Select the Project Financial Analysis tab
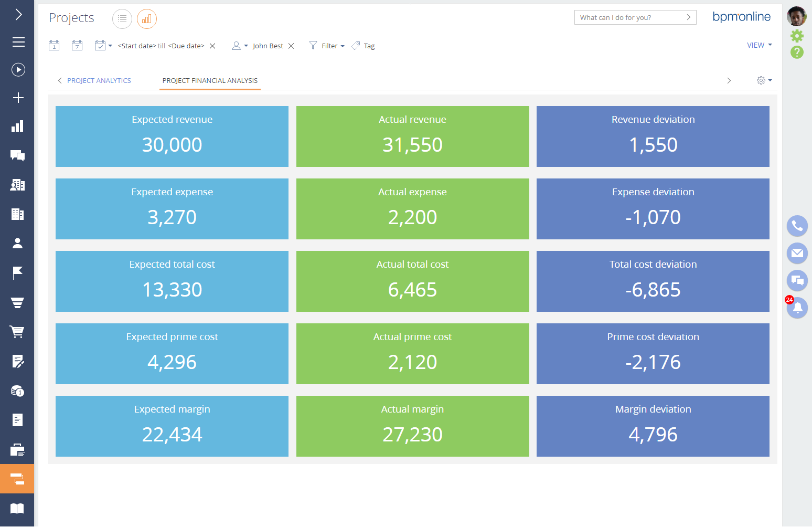812x527 pixels. click(210, 81)
